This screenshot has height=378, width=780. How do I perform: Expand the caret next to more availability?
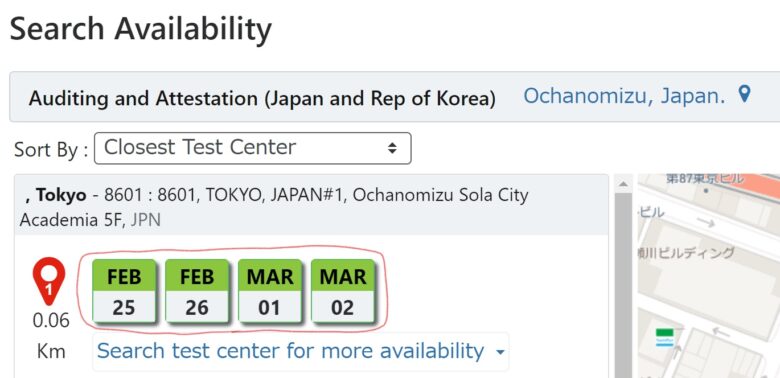(500, 353)
